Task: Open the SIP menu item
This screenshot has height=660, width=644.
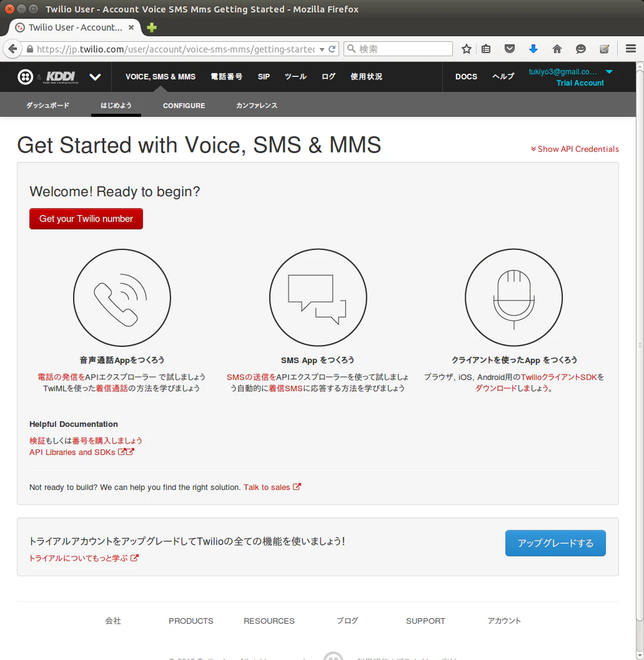Action: point(264,77)
